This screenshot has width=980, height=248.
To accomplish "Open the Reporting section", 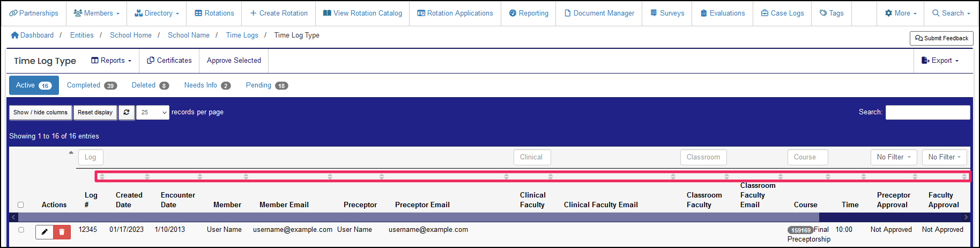I will click(529, 13).
